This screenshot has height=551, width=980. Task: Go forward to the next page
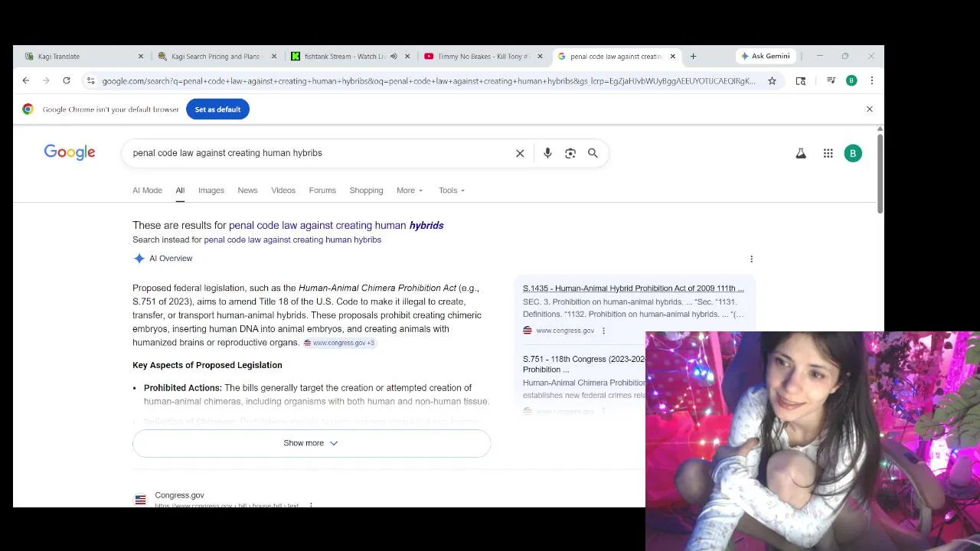pos(46,80)
